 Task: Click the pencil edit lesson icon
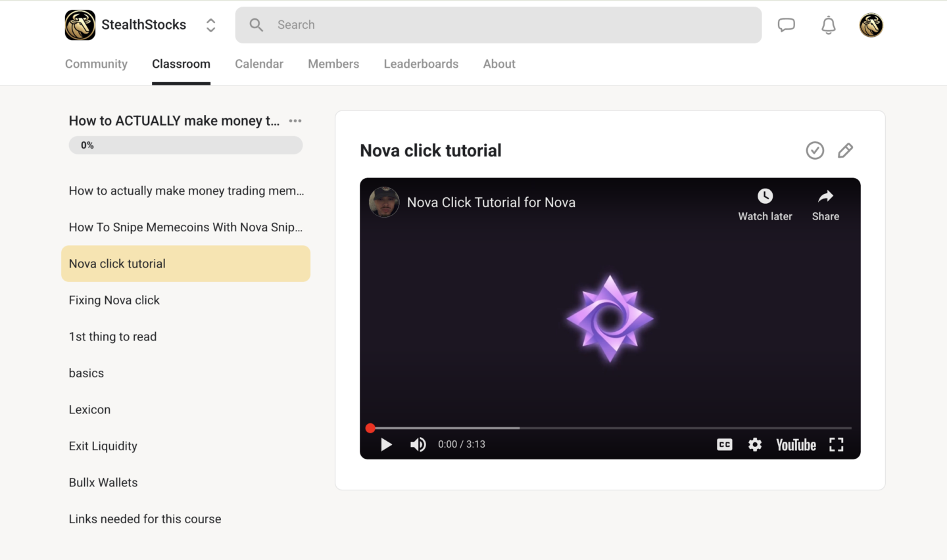click(845, 151)
